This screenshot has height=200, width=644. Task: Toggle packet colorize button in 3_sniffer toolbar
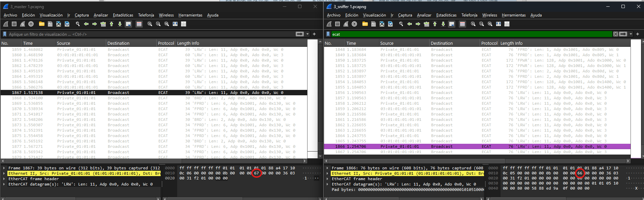(462, 24)
